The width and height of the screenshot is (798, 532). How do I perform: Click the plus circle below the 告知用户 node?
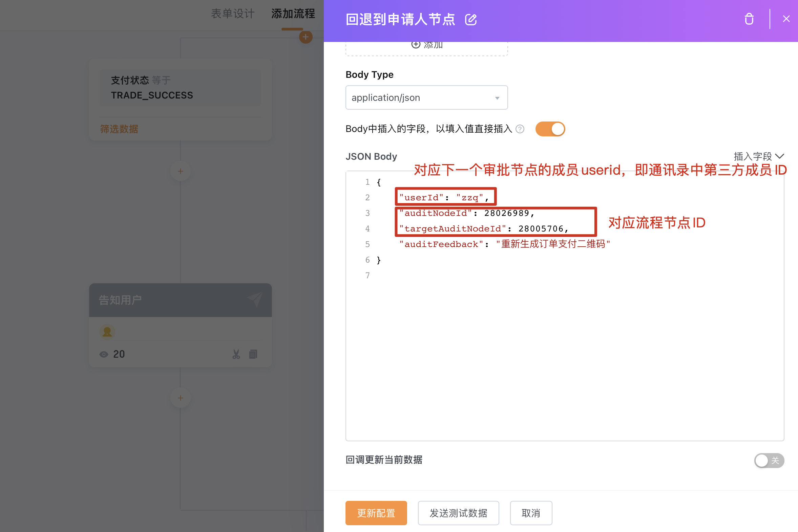coord(180,398)
